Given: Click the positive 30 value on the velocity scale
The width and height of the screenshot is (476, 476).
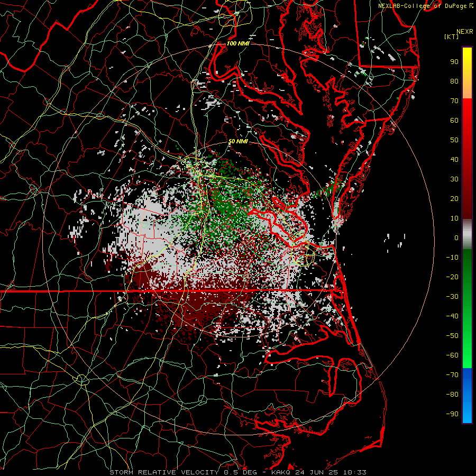Looking at the screenshot, I should (454, 179).
